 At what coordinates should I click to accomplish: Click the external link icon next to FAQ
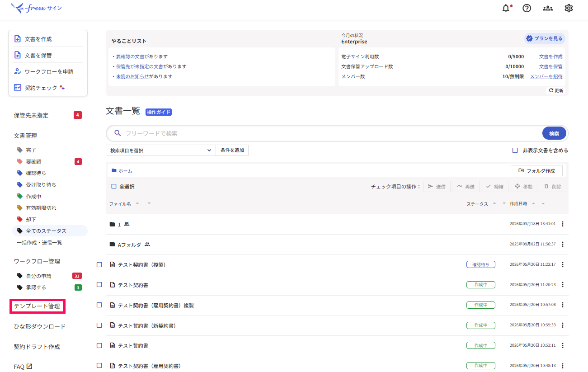click(x=29, y=367)
